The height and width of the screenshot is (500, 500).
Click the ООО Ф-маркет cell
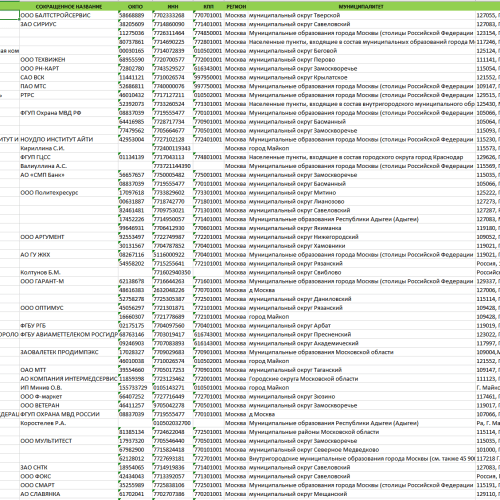[x=69, y=397]
